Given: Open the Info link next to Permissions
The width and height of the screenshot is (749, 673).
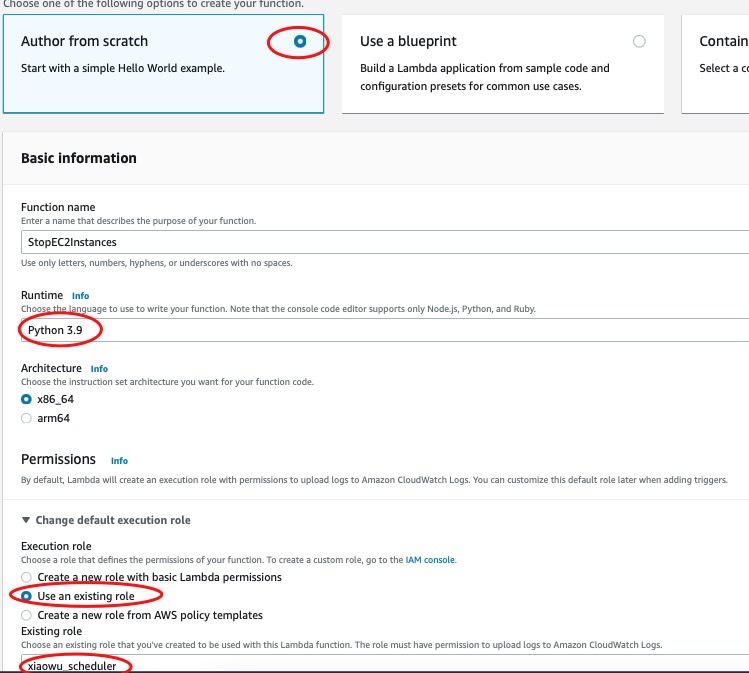Looking at the screenshot, I should [119, 461].
